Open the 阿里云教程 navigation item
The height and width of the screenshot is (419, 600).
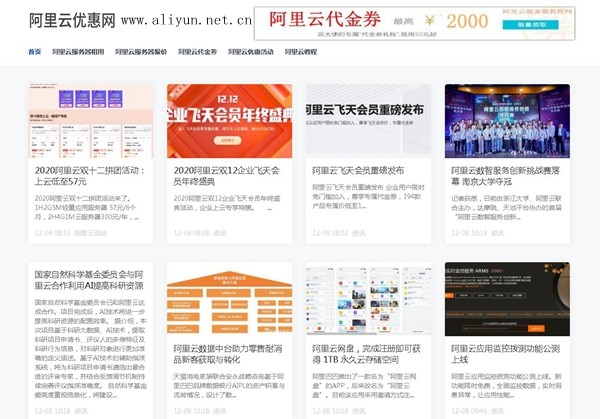pyautogui.click(x=301, y=52)
